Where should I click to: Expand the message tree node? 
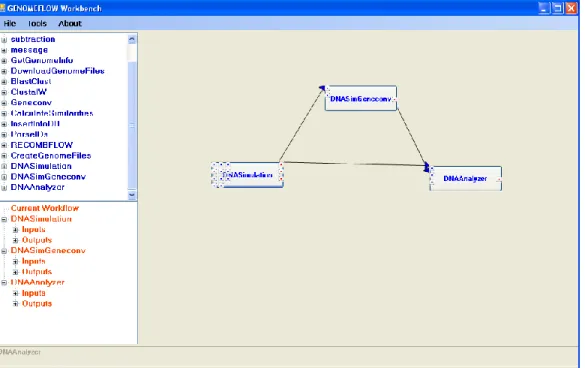(4, 50)
